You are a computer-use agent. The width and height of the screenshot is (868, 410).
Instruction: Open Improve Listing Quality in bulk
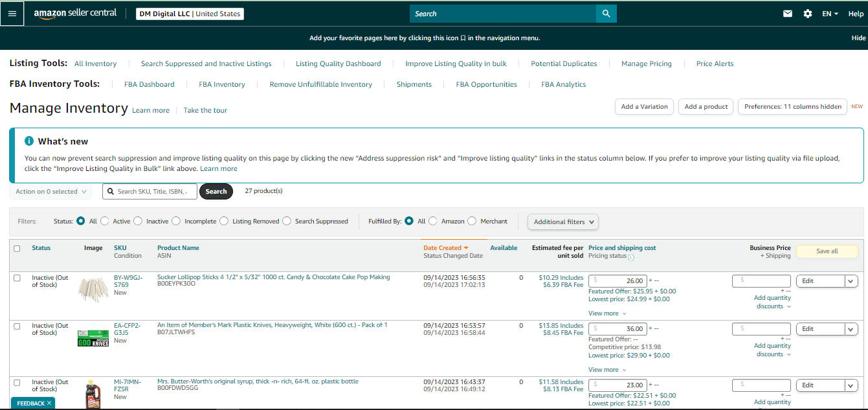(456, 63)
